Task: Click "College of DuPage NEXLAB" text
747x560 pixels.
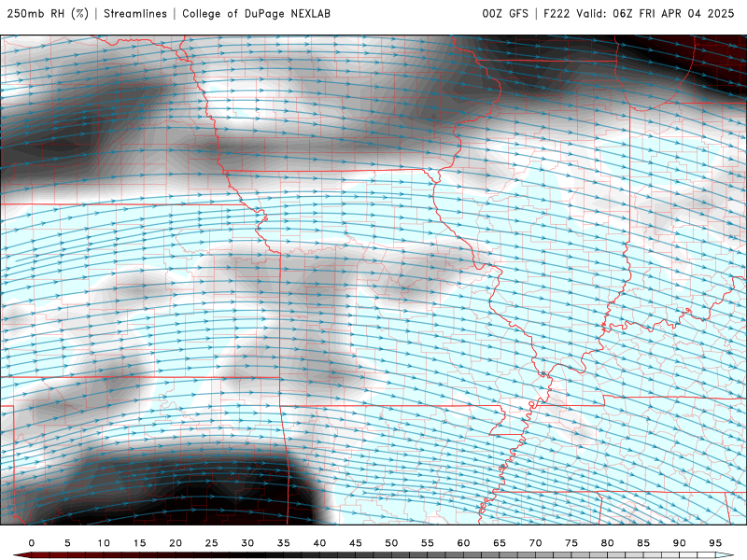Action: (x=256, y=14)
